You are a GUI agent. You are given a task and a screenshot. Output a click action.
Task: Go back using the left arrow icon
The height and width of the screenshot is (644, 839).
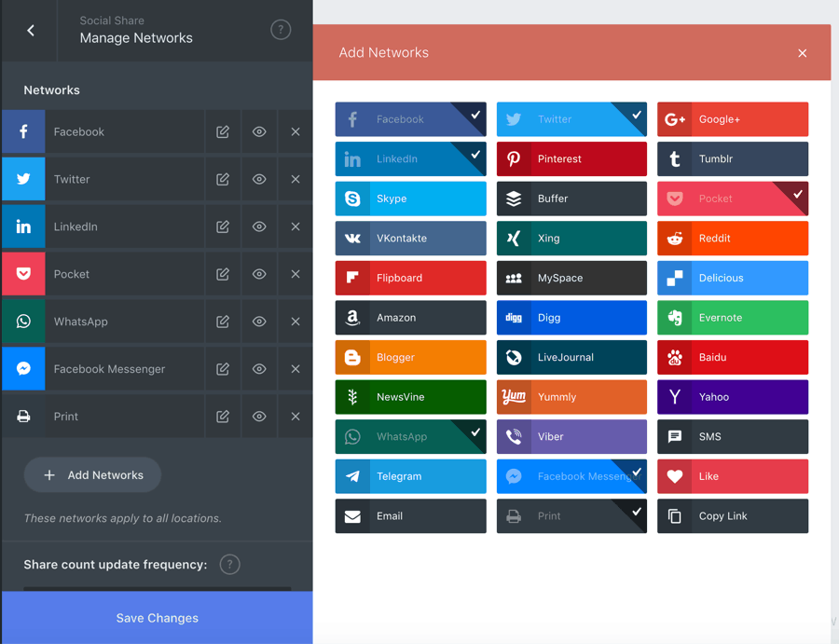[31, 31]
